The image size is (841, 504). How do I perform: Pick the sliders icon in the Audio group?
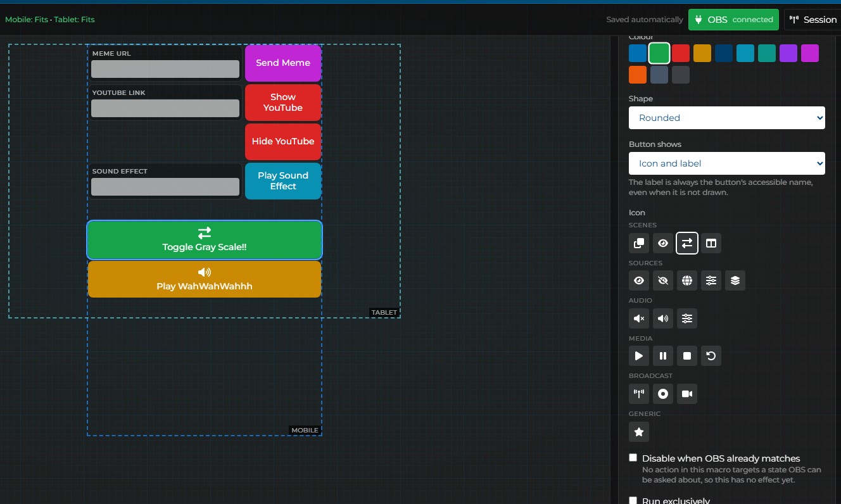pos(687,318)
